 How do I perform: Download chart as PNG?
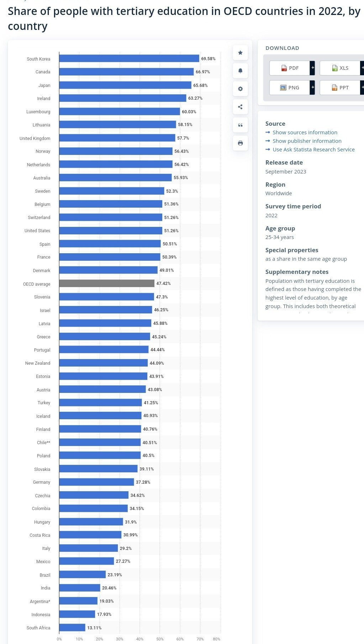click(x=289, y=88)
